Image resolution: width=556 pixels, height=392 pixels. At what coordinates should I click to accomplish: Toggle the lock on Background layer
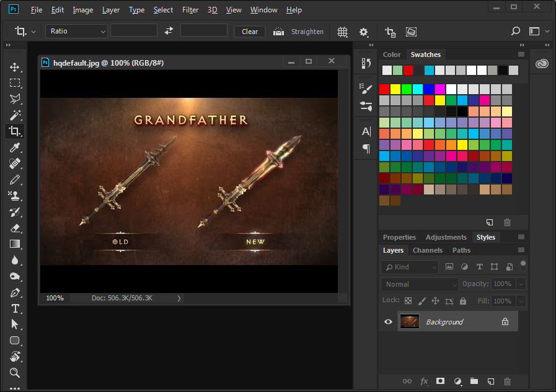505,322
